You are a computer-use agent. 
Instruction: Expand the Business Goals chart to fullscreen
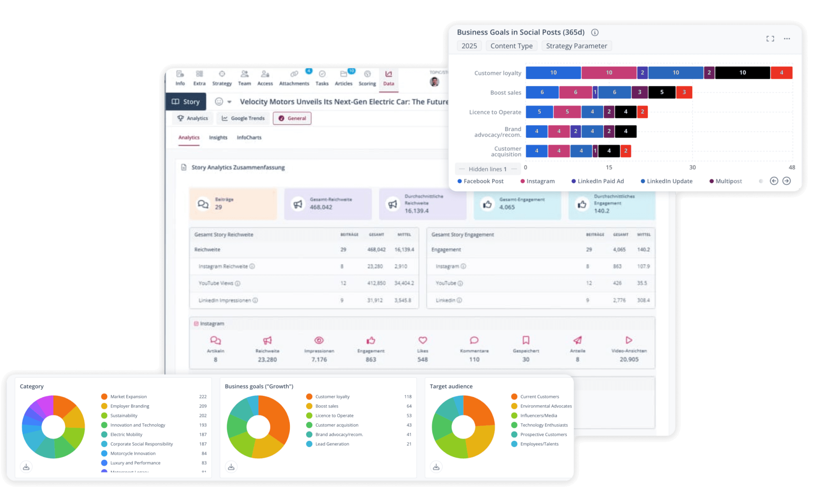(770, 38)
